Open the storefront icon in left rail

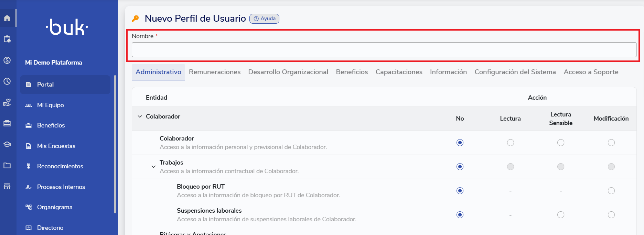point(7,187)
